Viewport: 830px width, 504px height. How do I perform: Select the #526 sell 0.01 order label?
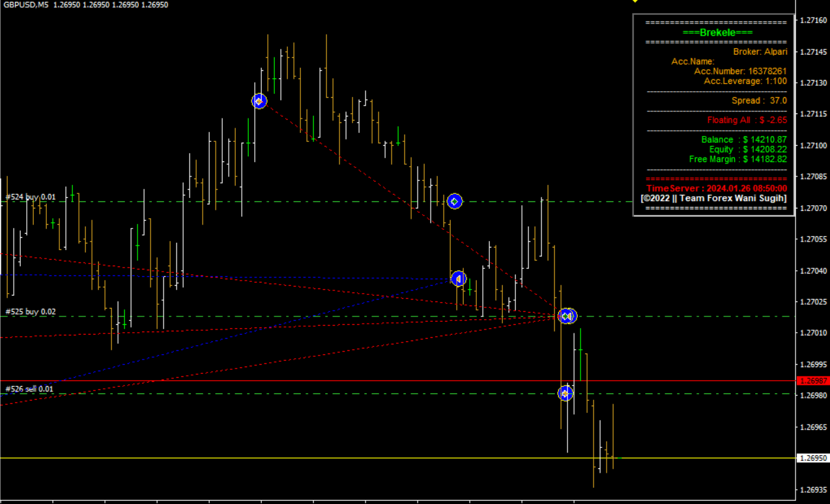coord(30,389)
